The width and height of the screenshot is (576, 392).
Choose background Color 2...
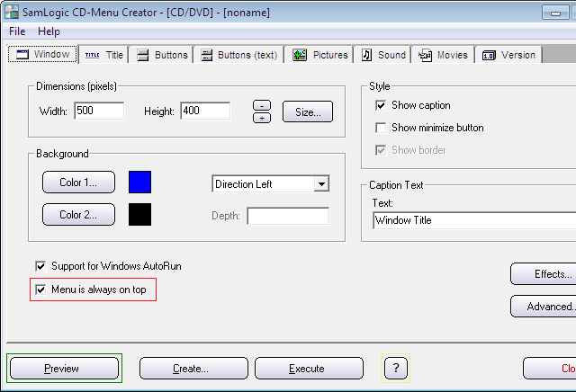(x=78, y=214)
